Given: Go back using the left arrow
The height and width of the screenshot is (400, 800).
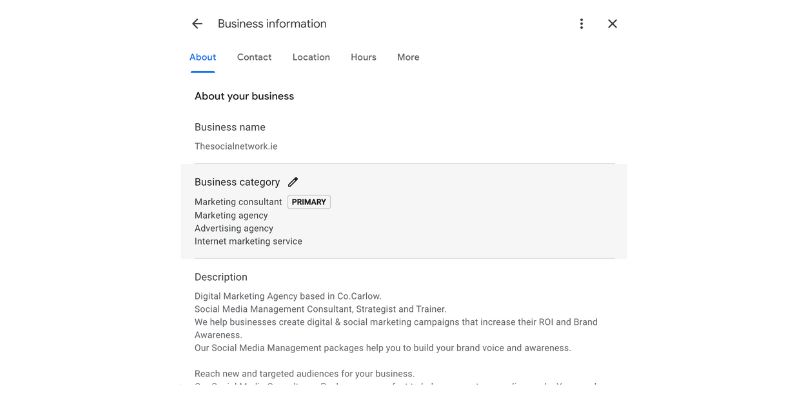Looking at the screenshot, I should click(x=197, y=24).
